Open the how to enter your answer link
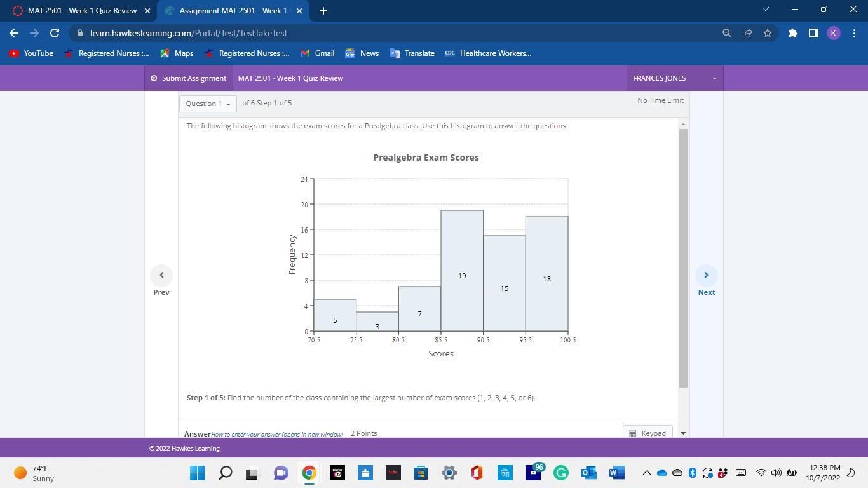Viewport: 868px width, 488px height. [x=277, y=434]
